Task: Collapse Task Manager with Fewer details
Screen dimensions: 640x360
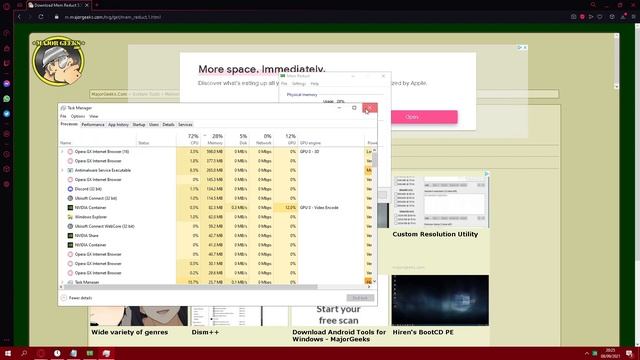Action: tap(76, 298)
